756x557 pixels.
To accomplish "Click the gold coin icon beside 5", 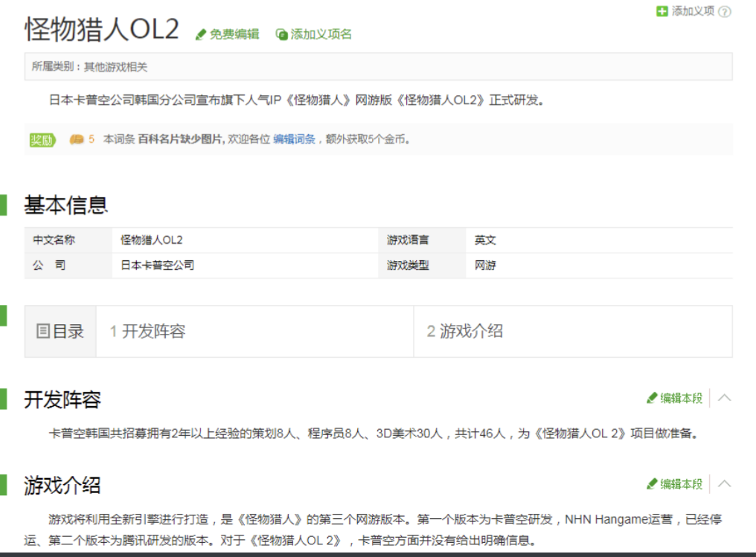I will click(x=77, y=140).
